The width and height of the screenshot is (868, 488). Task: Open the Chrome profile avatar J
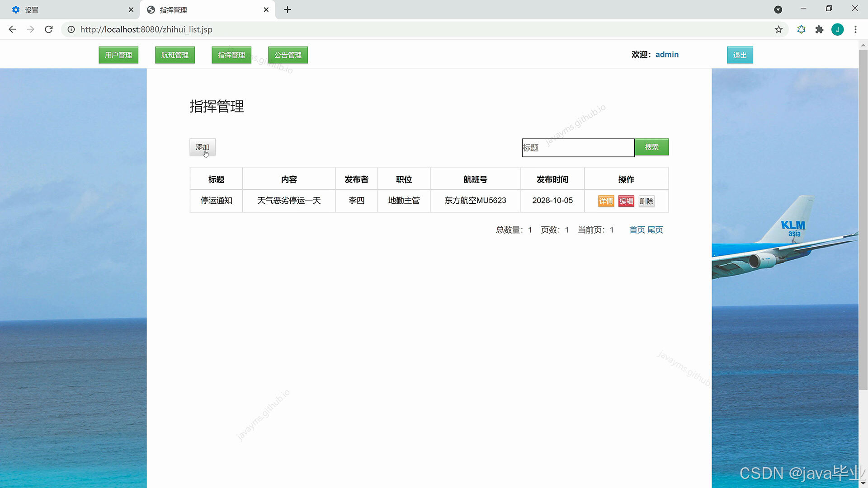coord(837,29)
